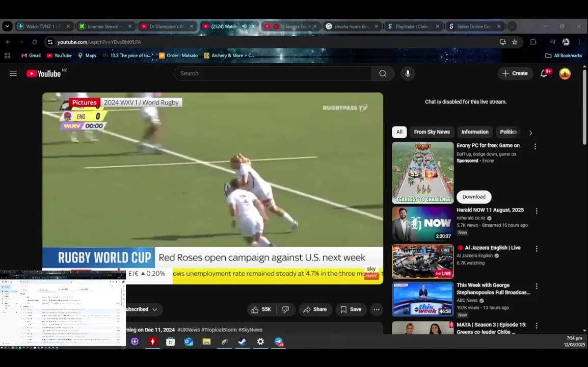Open Telegram from the taskbar
Viewport: 588px width, 367px height.
(x=279, y=342)
